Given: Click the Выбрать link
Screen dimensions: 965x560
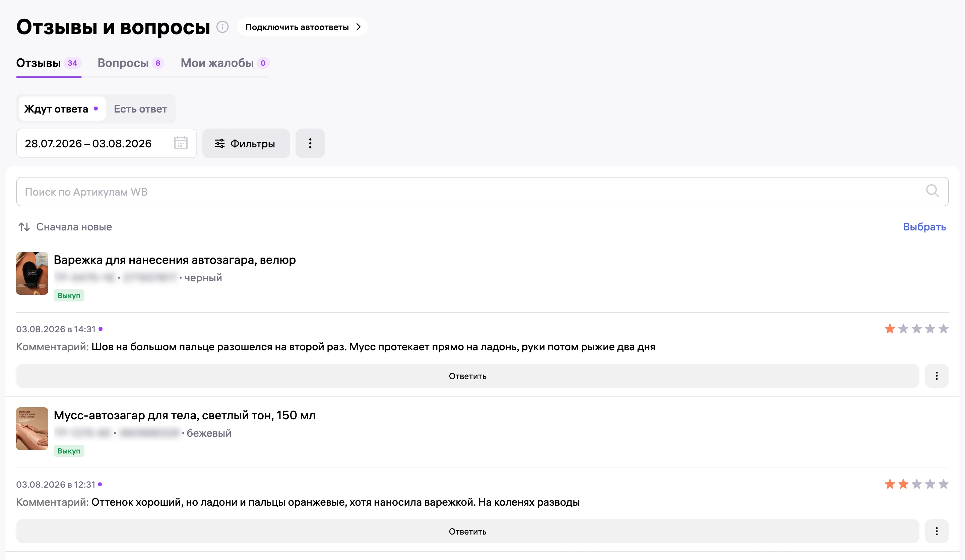Looking at the screenshot, I should (x=924, y=227).
